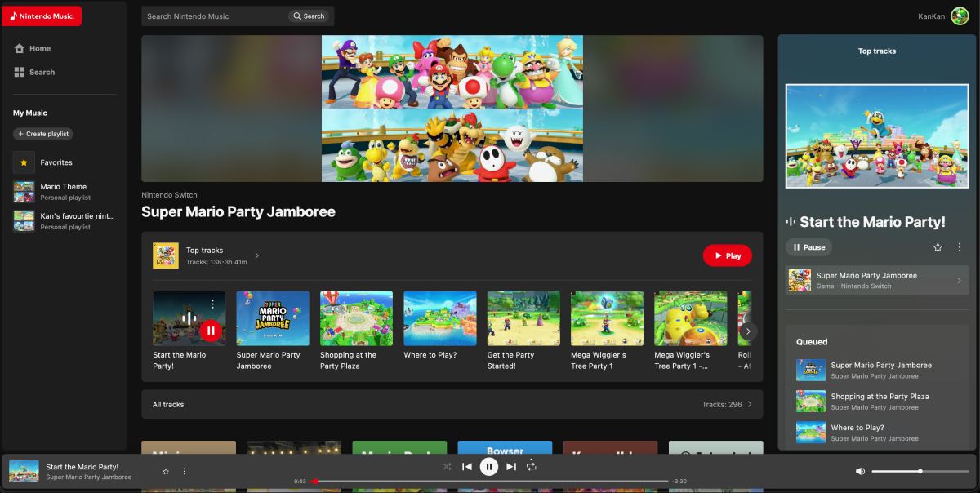
Task: Open the KanKan profile avatar
Action: 960,16
